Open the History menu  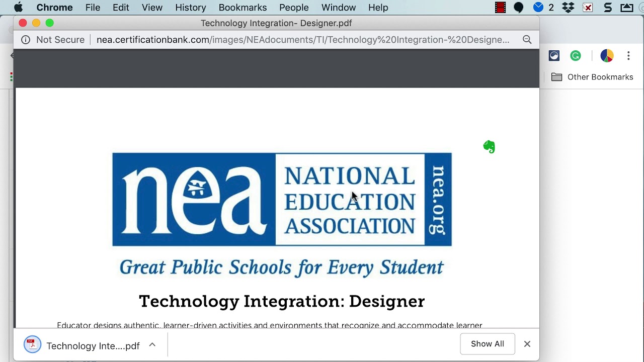191,8
